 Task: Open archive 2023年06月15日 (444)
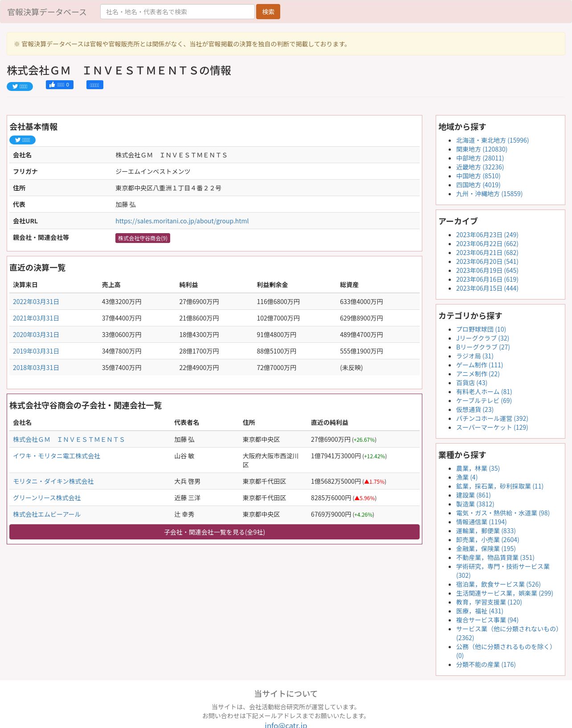487,288
